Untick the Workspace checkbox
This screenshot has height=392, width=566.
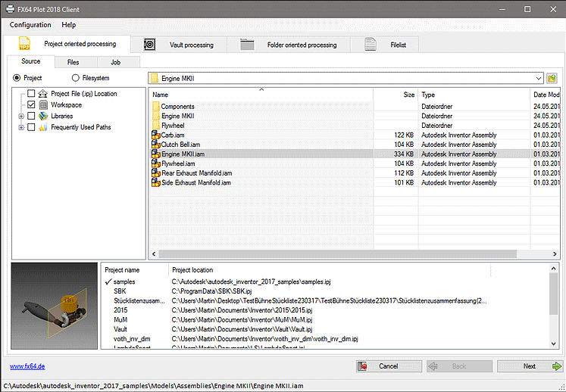(31, 104)
